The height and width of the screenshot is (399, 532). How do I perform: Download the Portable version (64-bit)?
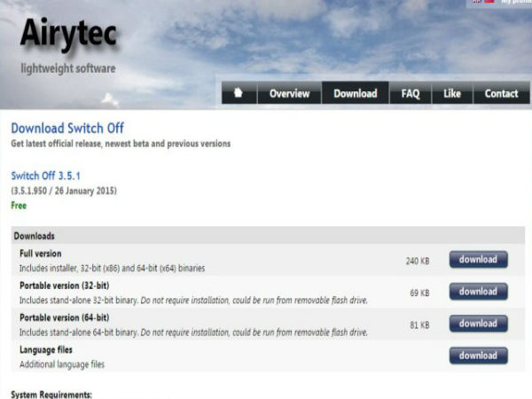point(478,324)
